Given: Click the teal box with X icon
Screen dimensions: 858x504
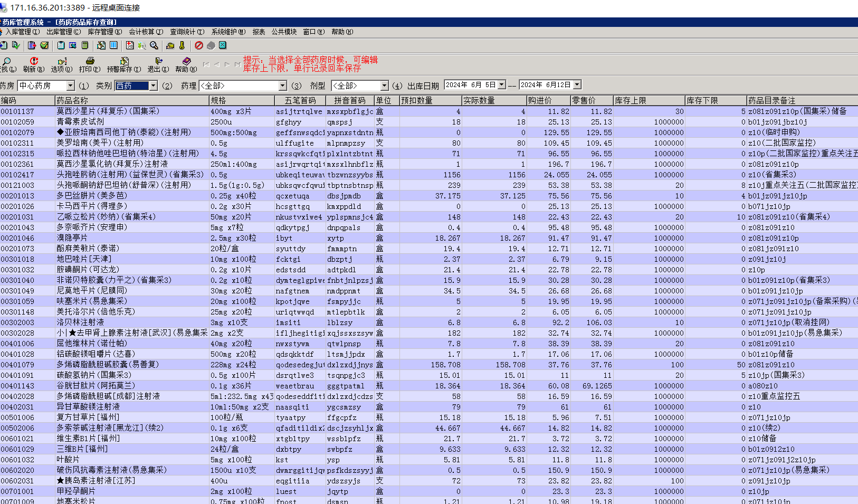Looking at the screenshot, I should [x=223, y=45].
